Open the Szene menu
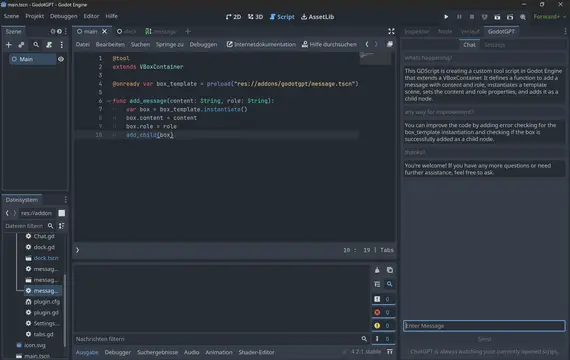 [x=11, y=16]
